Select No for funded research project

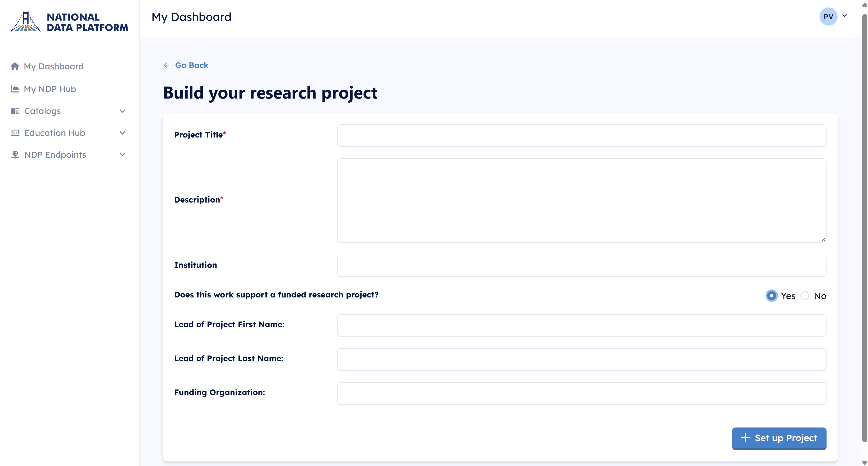pyautogui.click(x=805, y=296)
